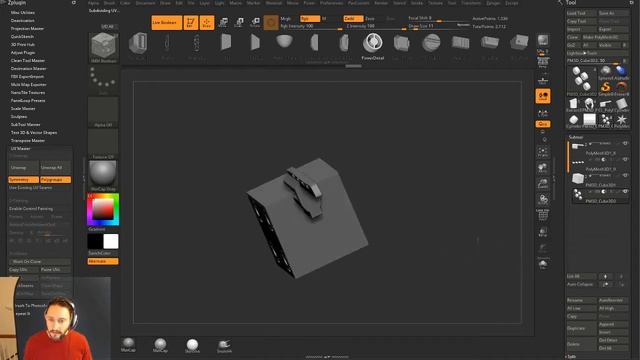Toggle the Rgb button
This screenshot has height=360, width=640.
tap(310, 19)
